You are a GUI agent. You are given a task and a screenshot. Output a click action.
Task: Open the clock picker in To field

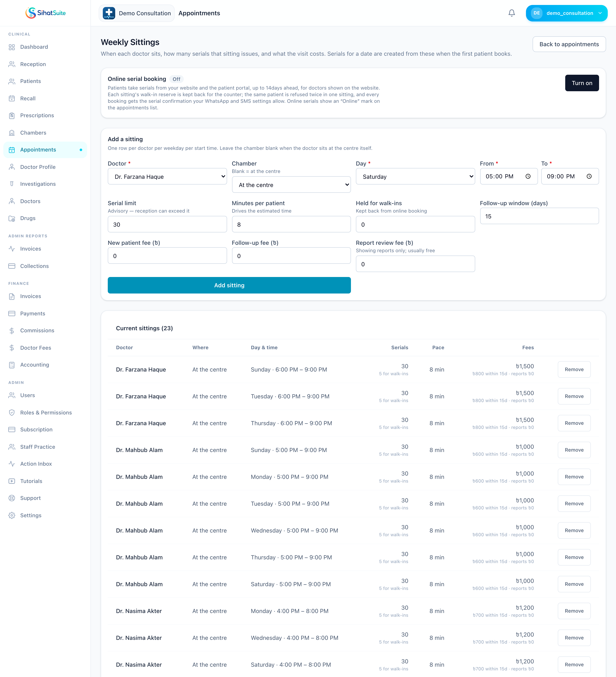(589, 176)
